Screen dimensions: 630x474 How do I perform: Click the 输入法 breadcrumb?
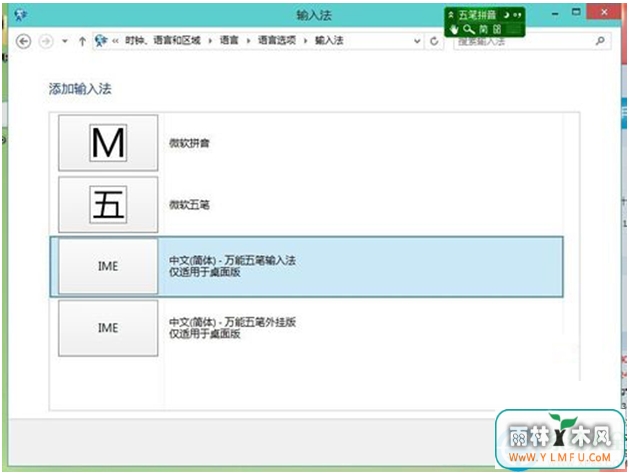click(329, 40)
